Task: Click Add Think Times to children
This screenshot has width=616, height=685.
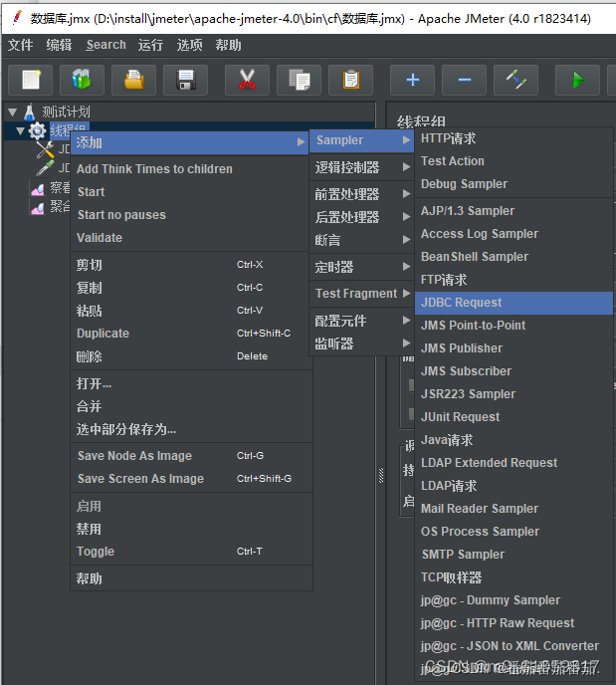Action: [x=189, y=169]
